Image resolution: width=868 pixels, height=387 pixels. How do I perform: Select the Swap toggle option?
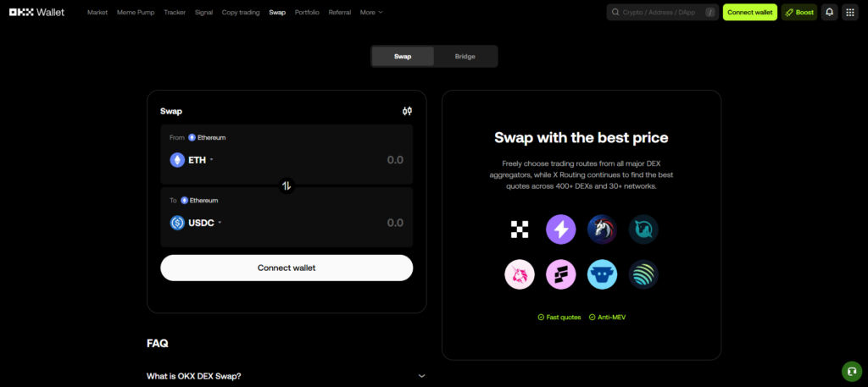(x=403, y=57)
